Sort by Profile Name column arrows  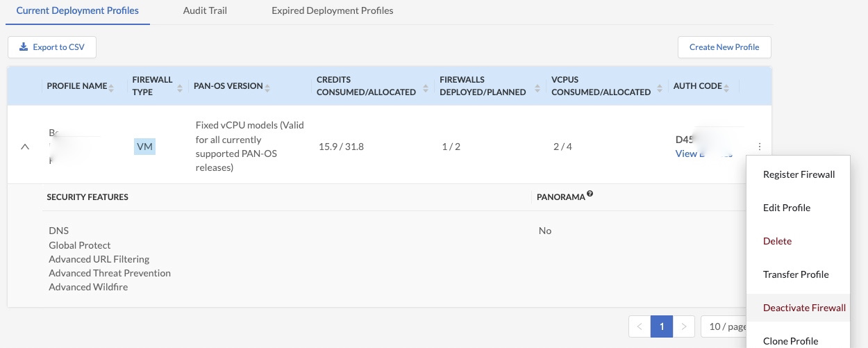pyautogui.click(x=112, y=87)
